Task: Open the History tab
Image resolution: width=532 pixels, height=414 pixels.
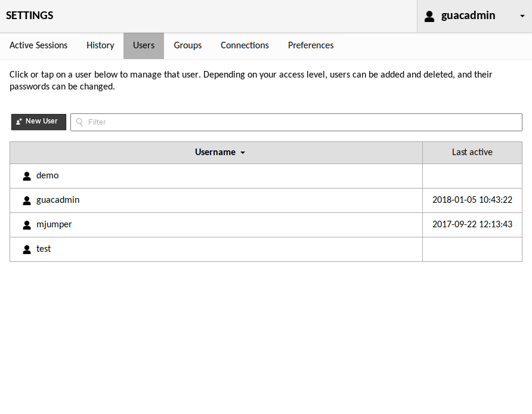Action: click(100, 45)
